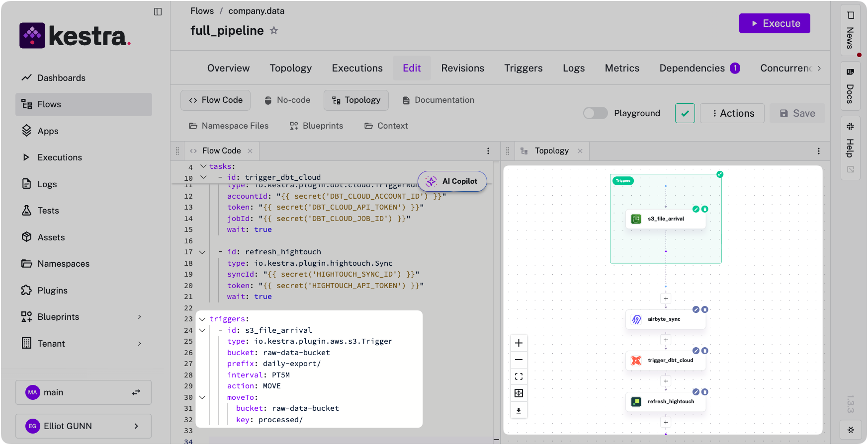The width and height of the screenshot is (868, 445).
Task: Delete the refresh_hightouch task node
Action: pos(704,392)
